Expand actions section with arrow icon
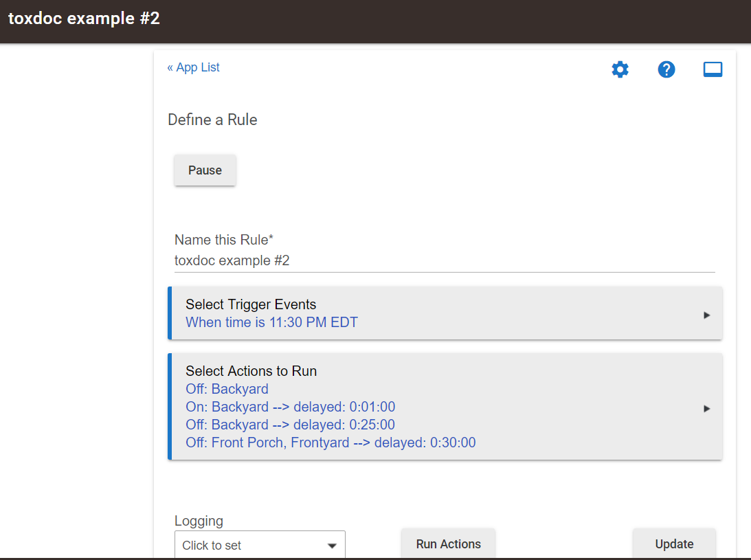 [706, 408]
